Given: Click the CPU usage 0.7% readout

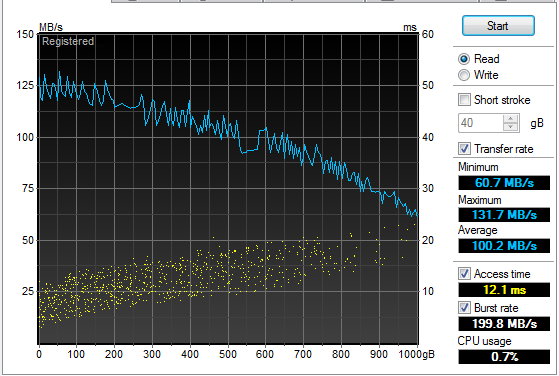Looking at the screenshot, I should click(504, 357).
